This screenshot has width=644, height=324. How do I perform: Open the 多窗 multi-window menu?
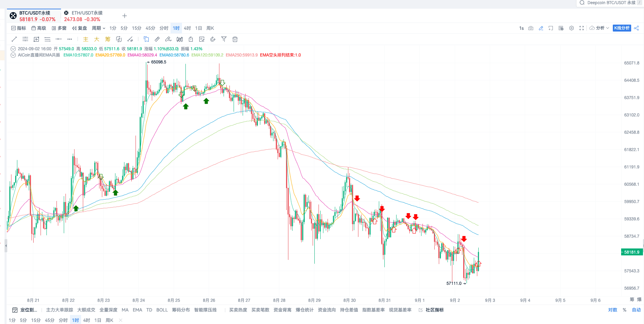(x=59, y=28)
